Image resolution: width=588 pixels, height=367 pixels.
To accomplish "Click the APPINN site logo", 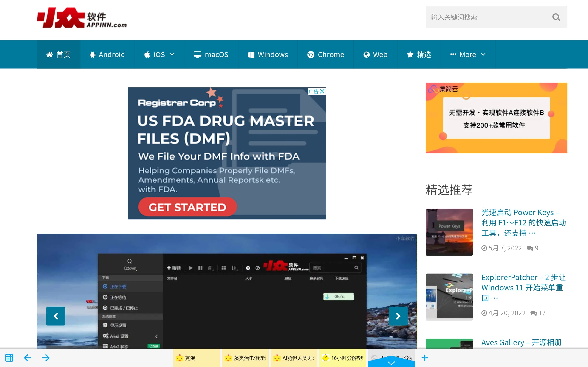I will (x=82, y=18).
